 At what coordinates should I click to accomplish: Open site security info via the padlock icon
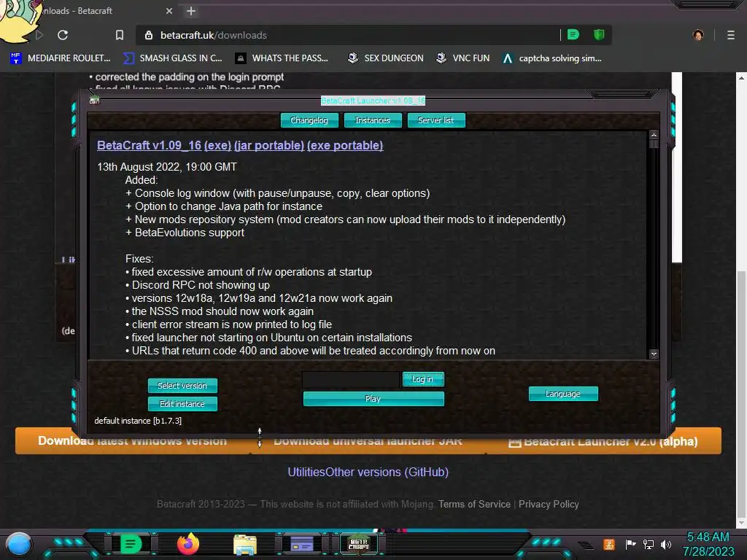pyautogui.click(x=149, y=35)
